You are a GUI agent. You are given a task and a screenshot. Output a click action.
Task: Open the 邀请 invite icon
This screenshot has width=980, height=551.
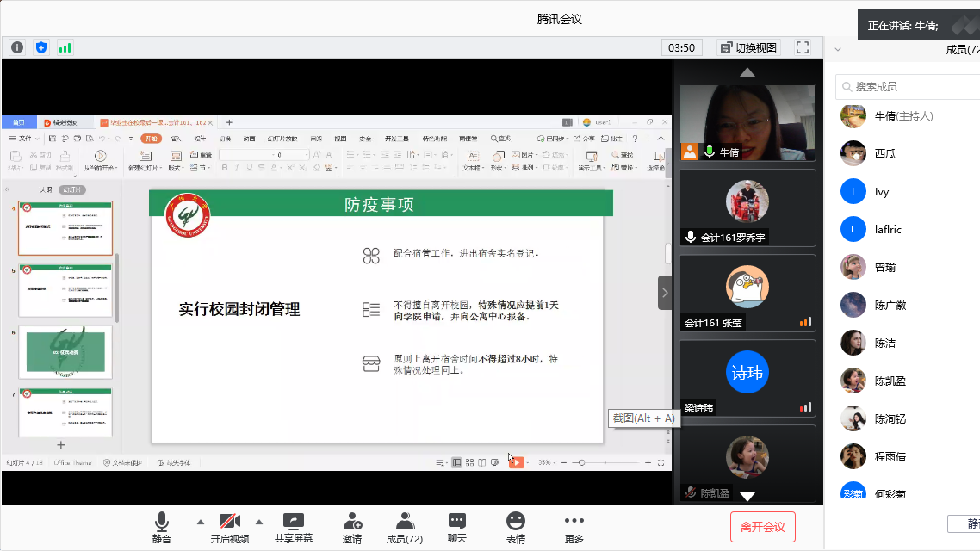point(351,527)
